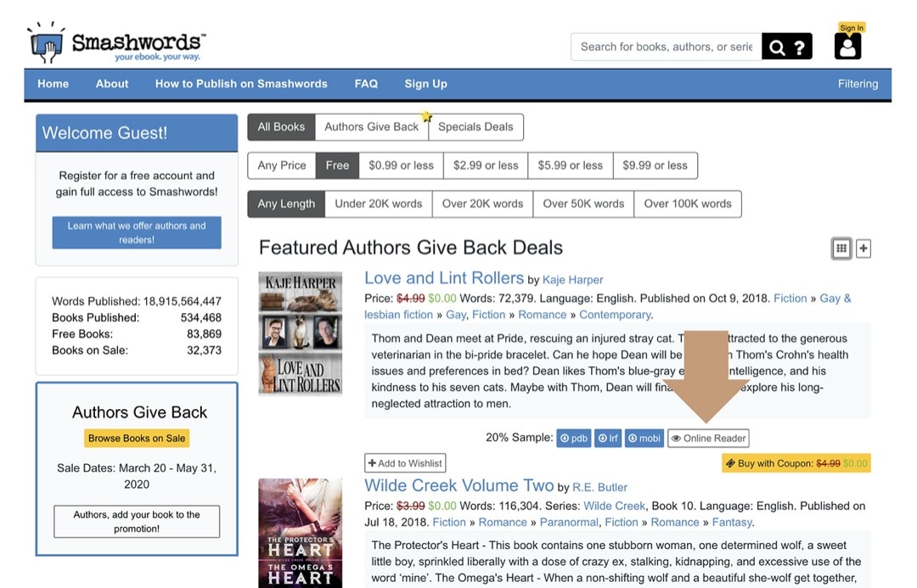The image size is (917, 588).
Task: Open the Filtering menu
Action: [858, 83]
